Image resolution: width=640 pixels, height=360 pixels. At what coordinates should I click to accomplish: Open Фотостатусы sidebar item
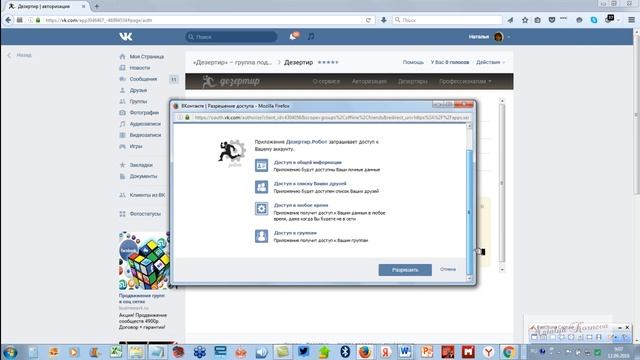[145, 213]
